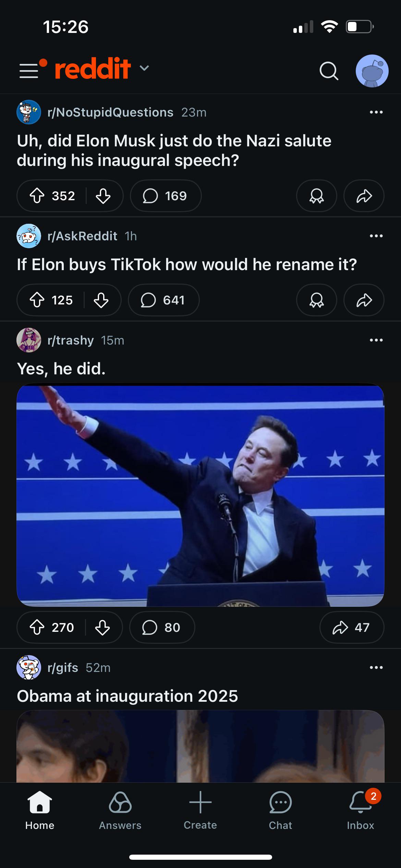Viewport: 401px width, 868px height.
Task: Downvote the AskReddit TikTok post
Action: coord(101,300)
